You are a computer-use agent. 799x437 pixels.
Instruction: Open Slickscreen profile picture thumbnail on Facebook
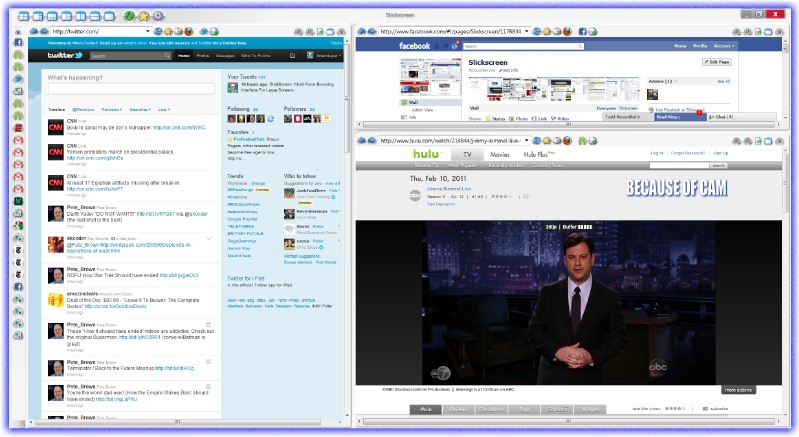pos(431,77)
